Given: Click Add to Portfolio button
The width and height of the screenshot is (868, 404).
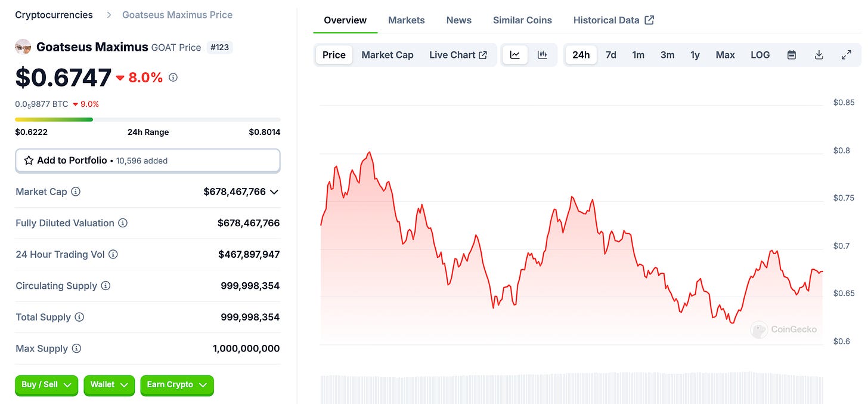Looking at the screenshot, I should tap(148, 161).
